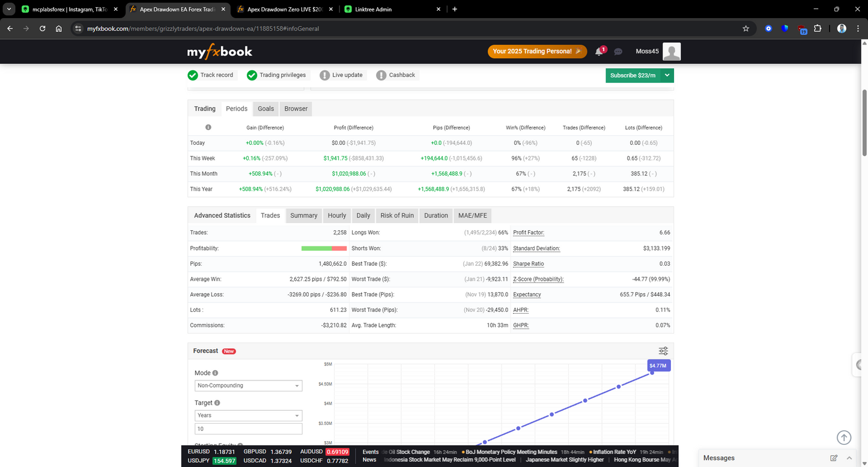Click the scroll-to-top arrow button
The image size is (868, 467).
[x=844, y=438]
